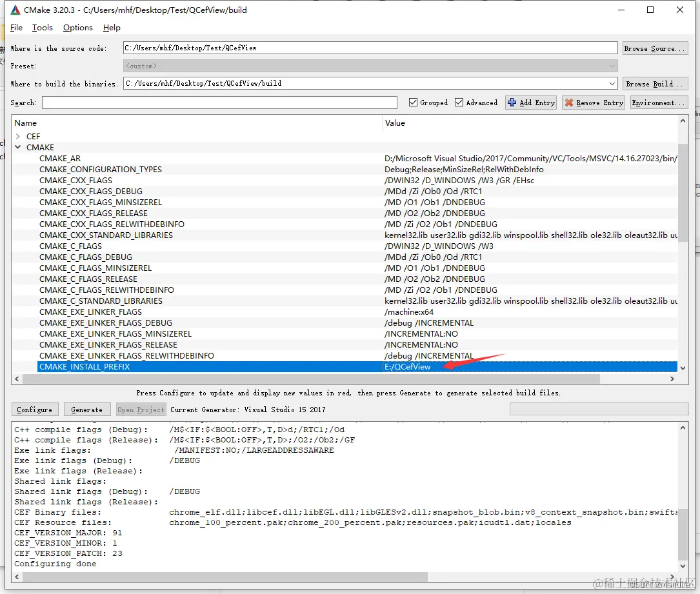Select the CMAKE_CXX_FLAGS_RELWITHDEBINFO entry
Image resolution: width=700 pixels, height=594 pixels.
coord(112,224)
